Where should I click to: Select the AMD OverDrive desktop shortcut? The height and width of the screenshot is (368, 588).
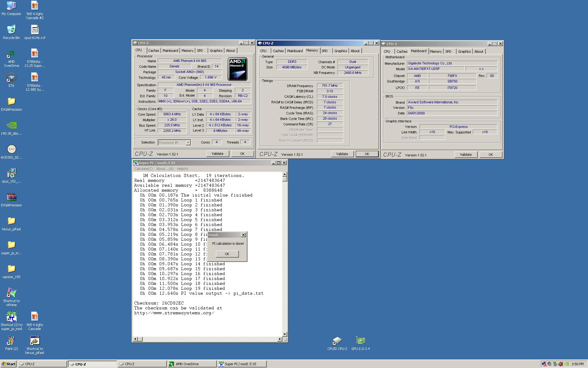11,58
